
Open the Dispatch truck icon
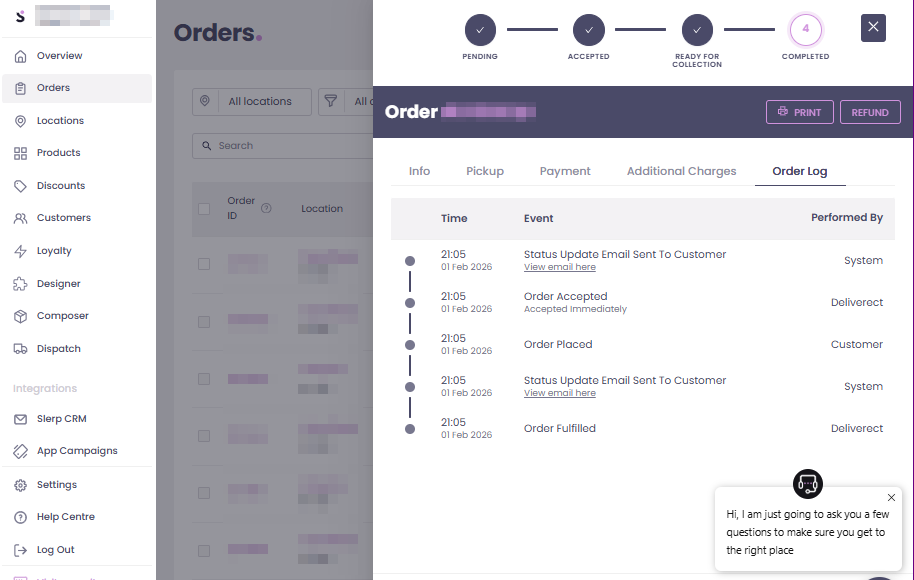coord(20,349)
